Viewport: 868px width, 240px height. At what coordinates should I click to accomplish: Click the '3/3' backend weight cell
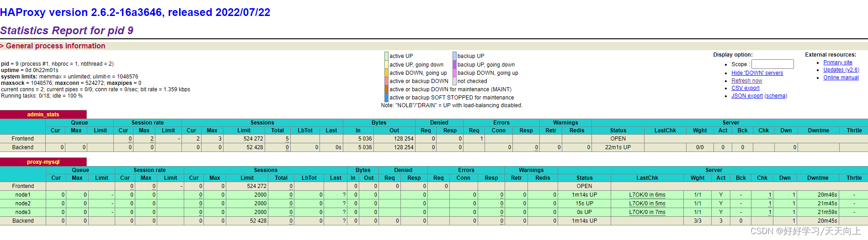(698, 221)
